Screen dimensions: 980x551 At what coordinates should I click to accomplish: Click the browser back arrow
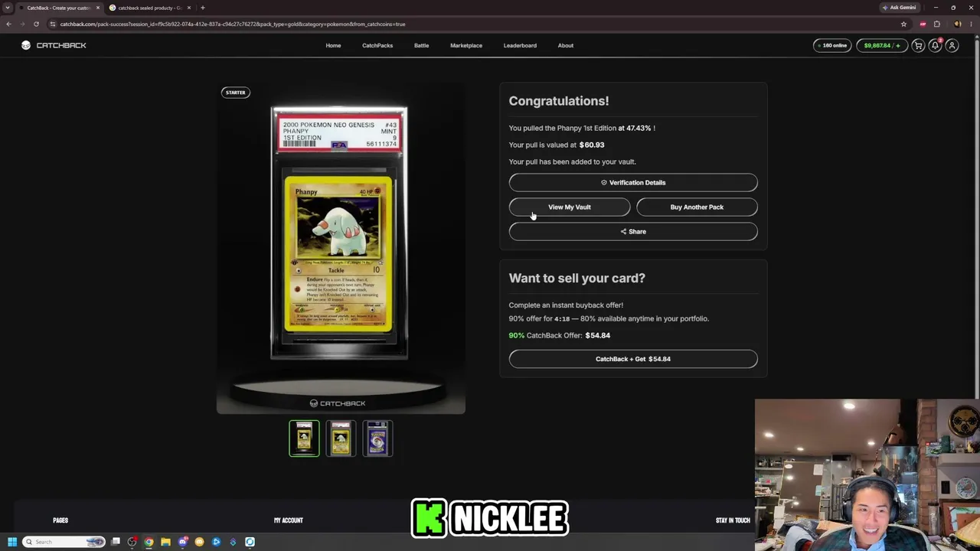8,24
